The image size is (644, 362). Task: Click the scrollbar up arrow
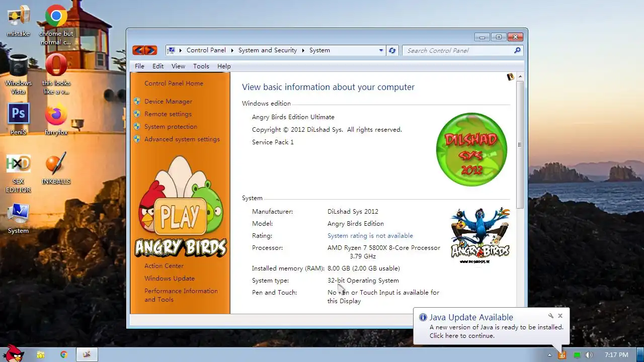(520, 76)
